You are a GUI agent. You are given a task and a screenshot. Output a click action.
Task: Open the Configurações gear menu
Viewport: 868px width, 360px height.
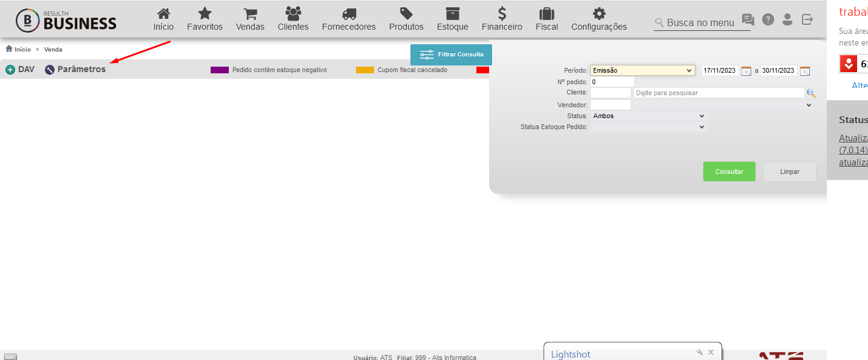[x=599, y=19]
